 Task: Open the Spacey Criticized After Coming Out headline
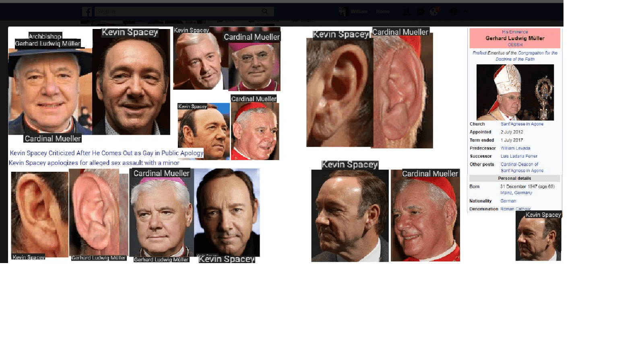point(106,153)
